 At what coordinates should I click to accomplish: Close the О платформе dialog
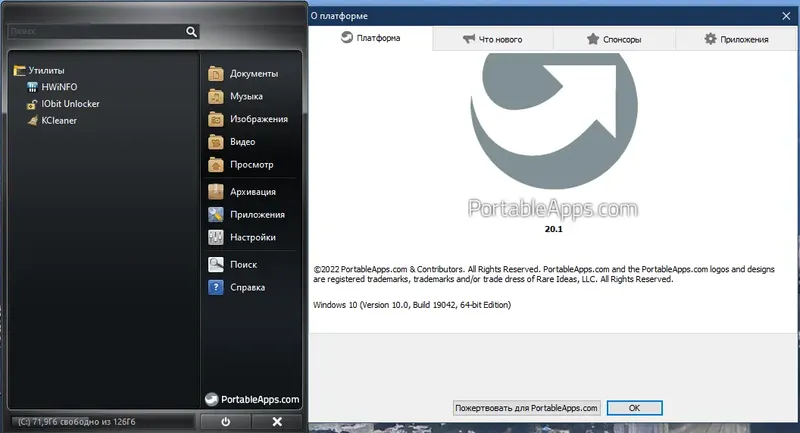(x=786, y=16)
